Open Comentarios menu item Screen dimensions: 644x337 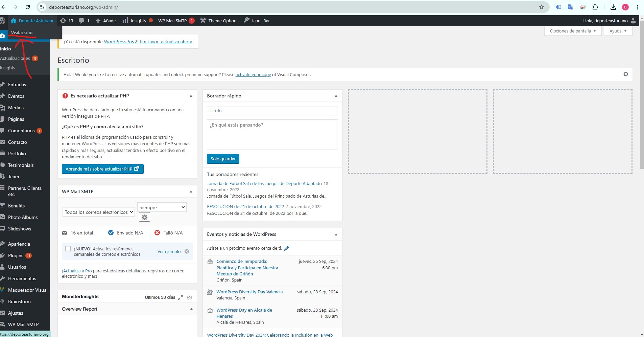(x=21, y=131)
